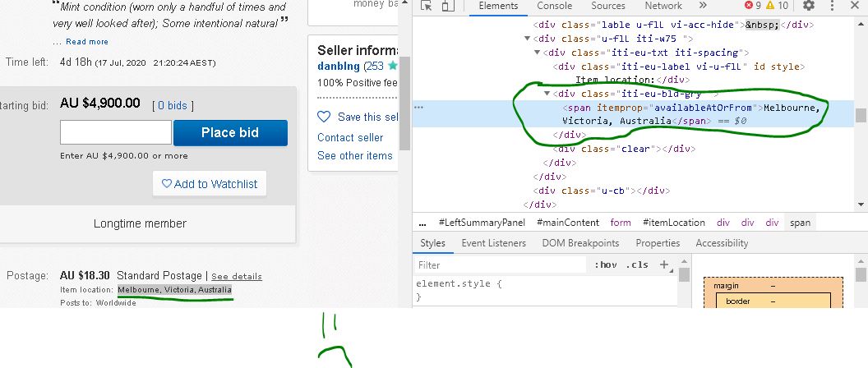The height and width of the screenshot is (368, 868).
Task: Select the div class u-cb node
Action: point(601,191)
